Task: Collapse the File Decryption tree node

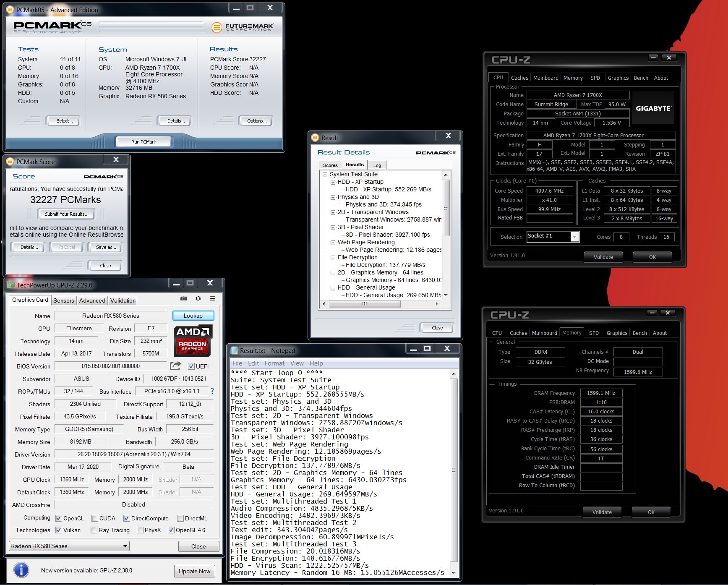Action: [333, 258]
